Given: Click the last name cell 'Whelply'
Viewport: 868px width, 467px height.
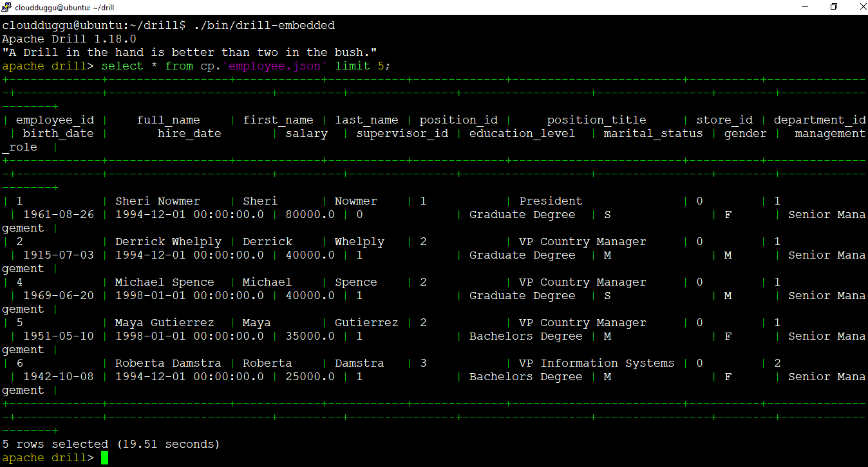Looking at the screenshot, I should [x=359, y=242].
